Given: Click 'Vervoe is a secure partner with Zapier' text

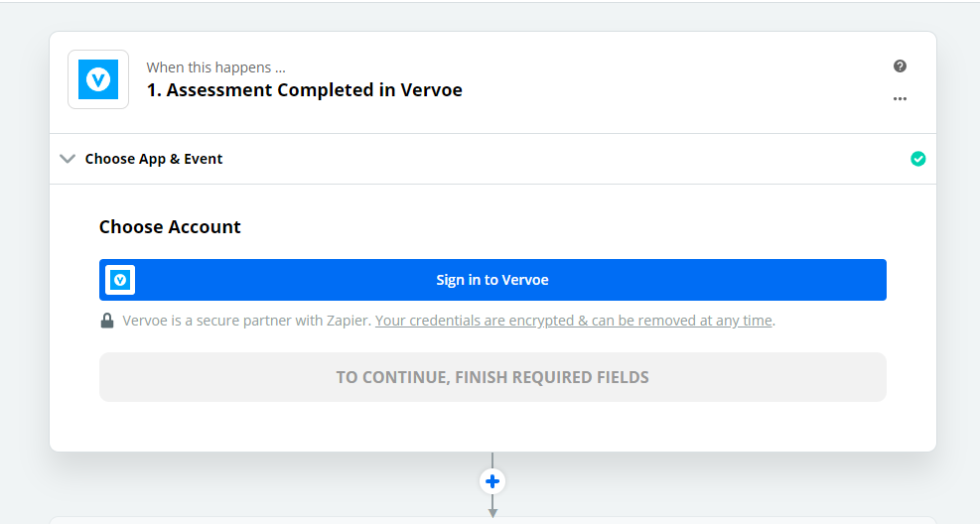Looking at the screenshot, I should (x=246, y=321).
